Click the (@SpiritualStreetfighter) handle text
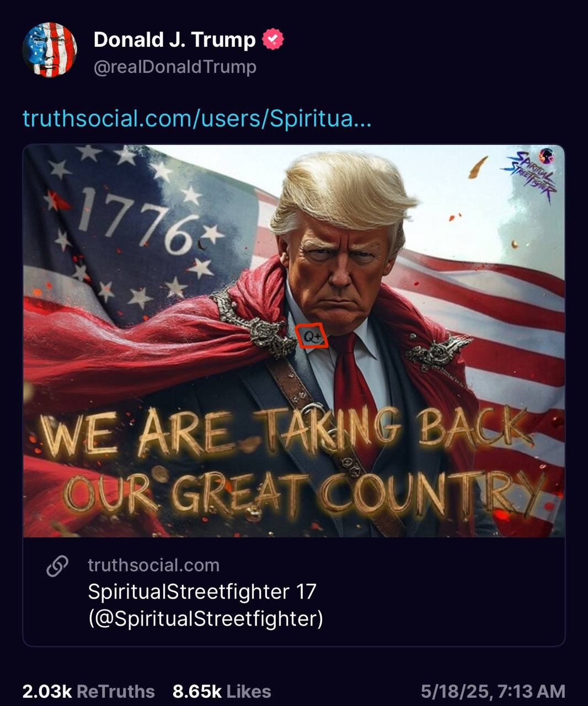588x706 pixels. (x=205, y=618)
